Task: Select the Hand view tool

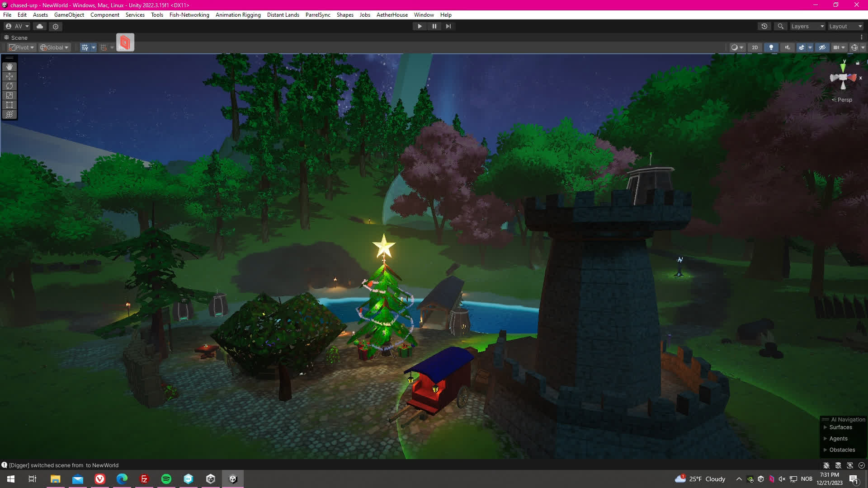Action: [9, 67]
